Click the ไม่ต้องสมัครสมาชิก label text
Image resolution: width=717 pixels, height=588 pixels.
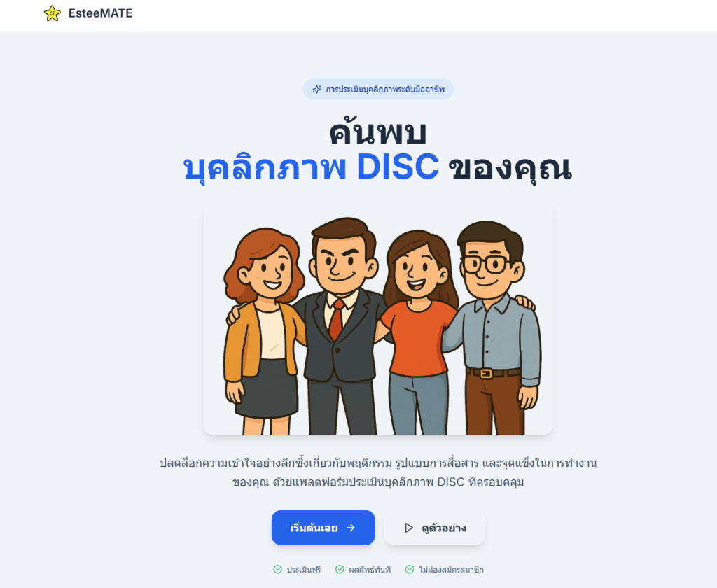451,570
